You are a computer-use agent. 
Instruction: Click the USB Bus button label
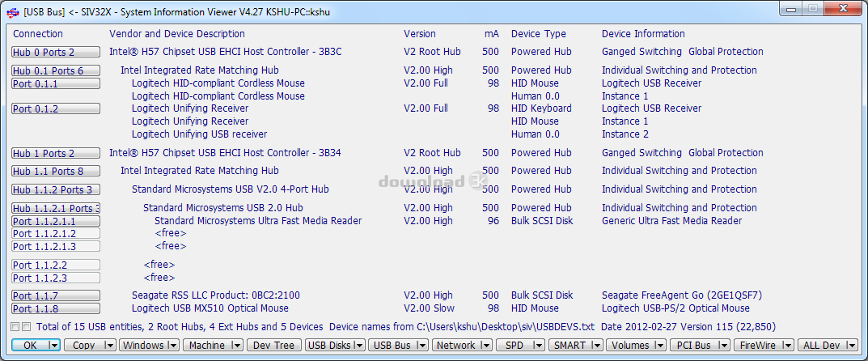pyautogui.click(x=392, y=345)
